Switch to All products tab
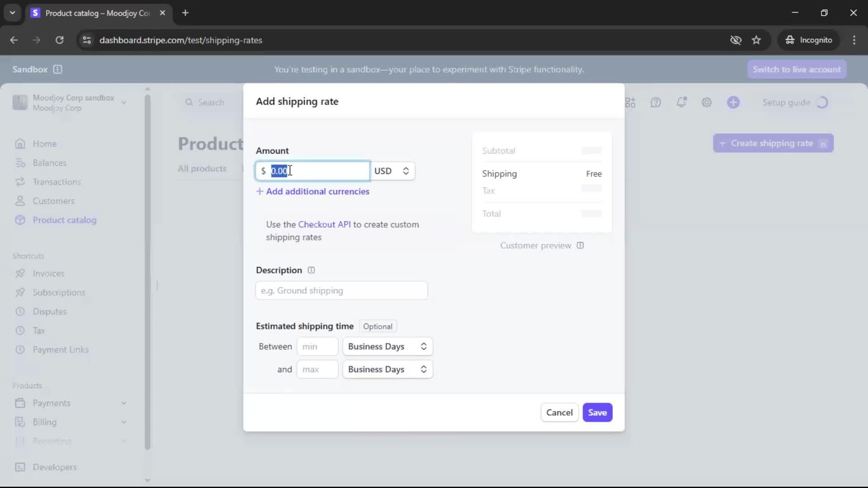The width and height of the screenshot is (868, 488). [202, 169]
